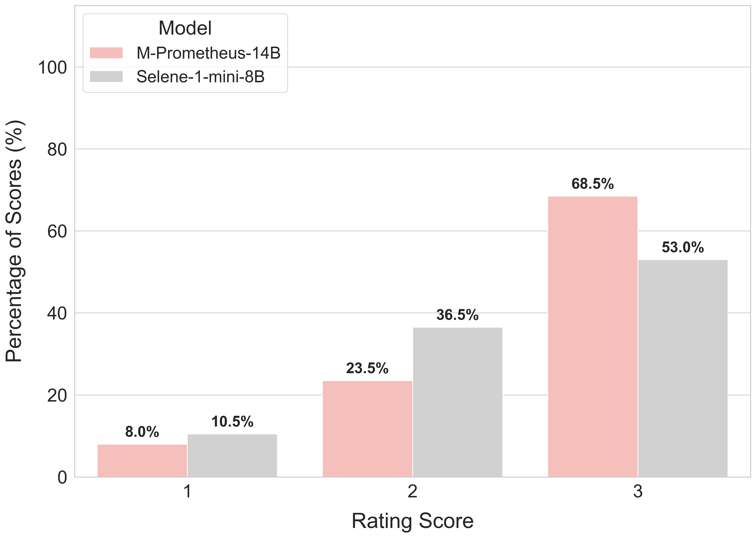The height and width of the screenshot is (538, 756).
Task: Click the "Rating Score" x-axis title
Action: (412, 521)
